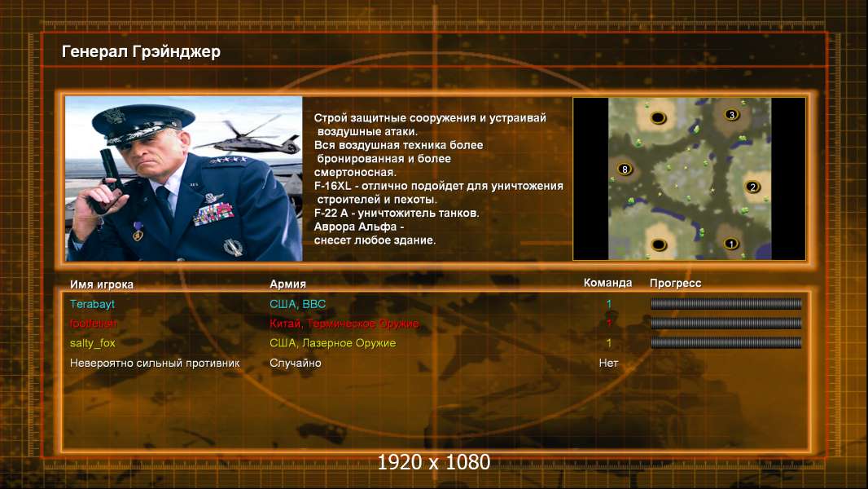Click army 'США, Лазерное Оружие' entry

[332, 343]
